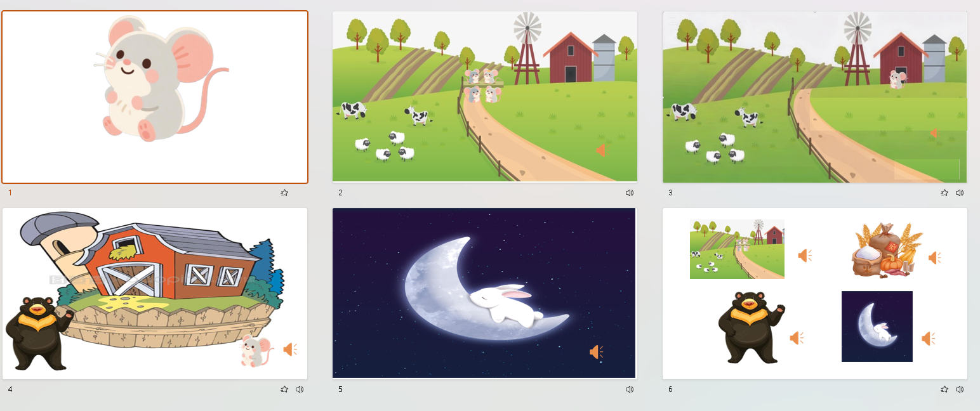The height and width of the screenshot is (411, 980).
Task: Select the mouse slide 1 thumbnail
Action: click(x=155, y=97)
